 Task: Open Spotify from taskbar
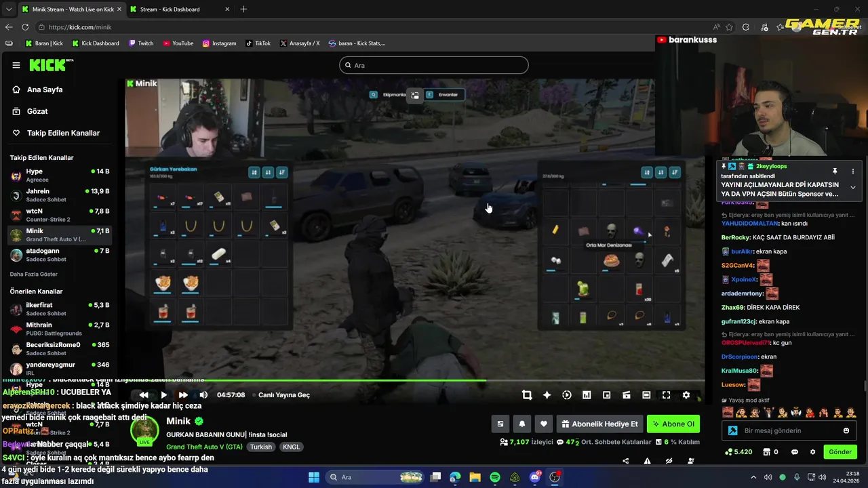click(495, 477)
